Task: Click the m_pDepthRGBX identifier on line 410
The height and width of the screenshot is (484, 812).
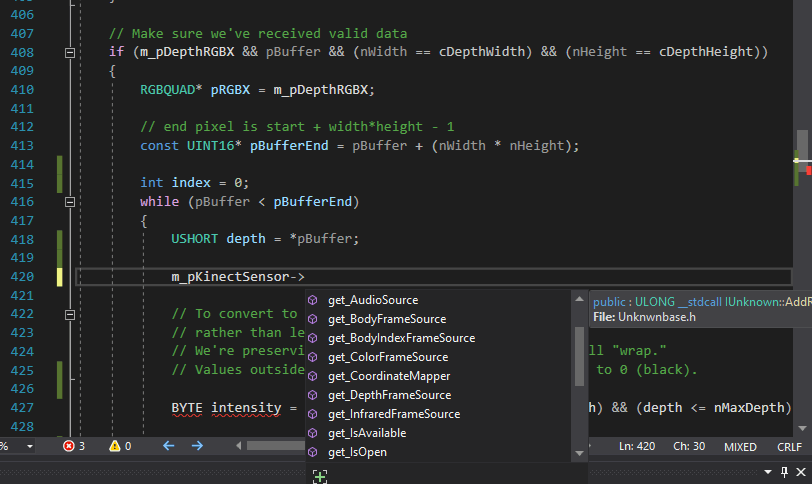Action: tap(321, 90)
